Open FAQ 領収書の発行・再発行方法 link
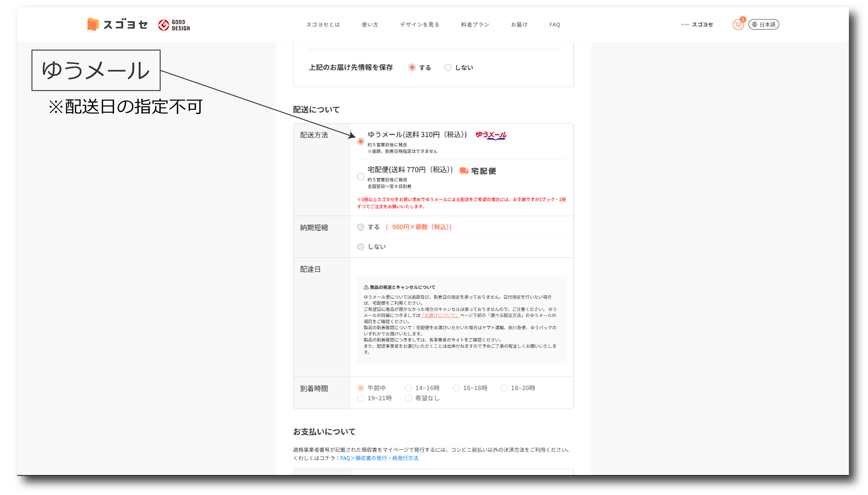 point(379,458)
